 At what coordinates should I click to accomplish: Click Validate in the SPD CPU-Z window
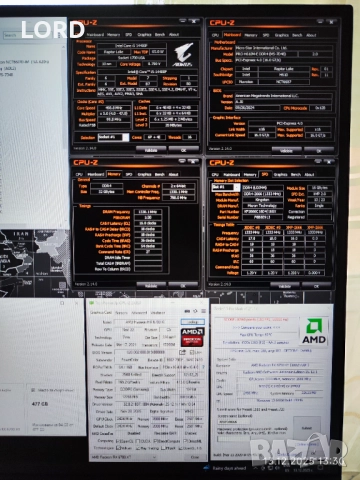coord(284,286)
